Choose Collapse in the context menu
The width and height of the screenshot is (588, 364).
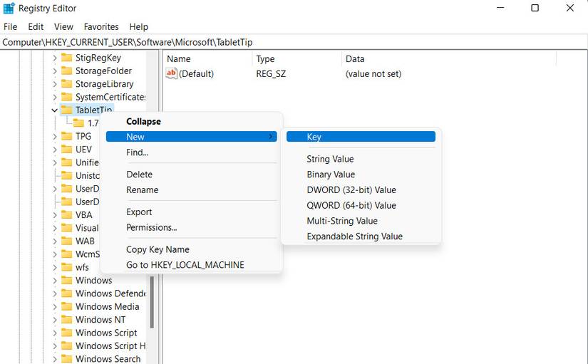[192, 122]
